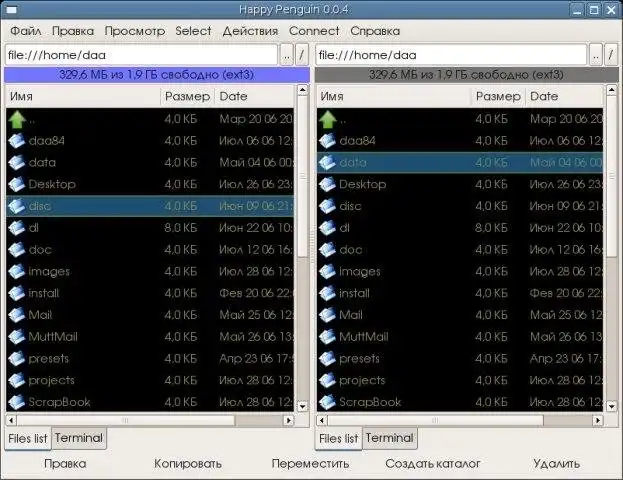Click the Переместить button
Image resolution: width=623 pixels, height=480 pixels.
click(x=310, y=463)
